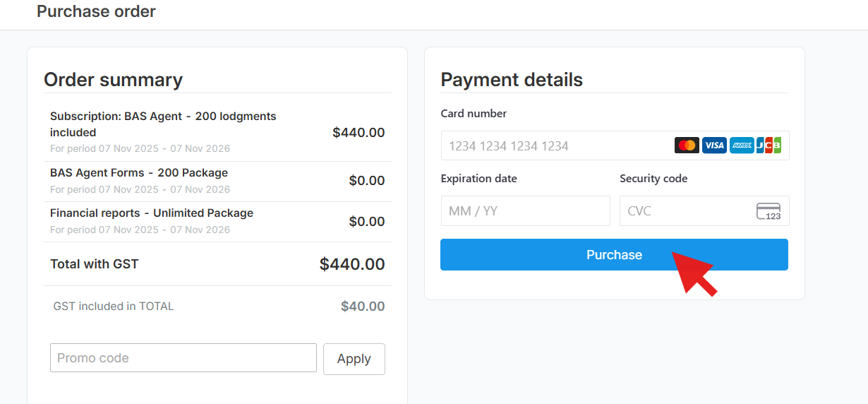Viewport: 868px width, 404px height.
Task: Select the BAS Agent Forms 200 Package row
Action: [x=139, y=173]
